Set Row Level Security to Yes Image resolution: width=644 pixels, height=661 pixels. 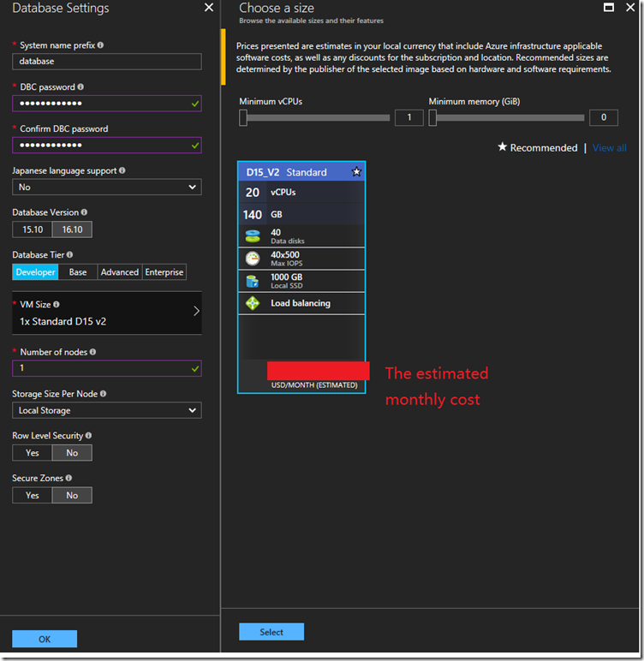coord(33,453)
